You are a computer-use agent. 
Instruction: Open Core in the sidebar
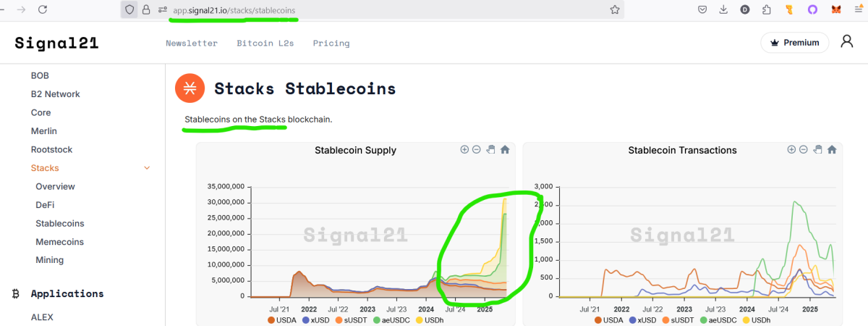point(41,112)
